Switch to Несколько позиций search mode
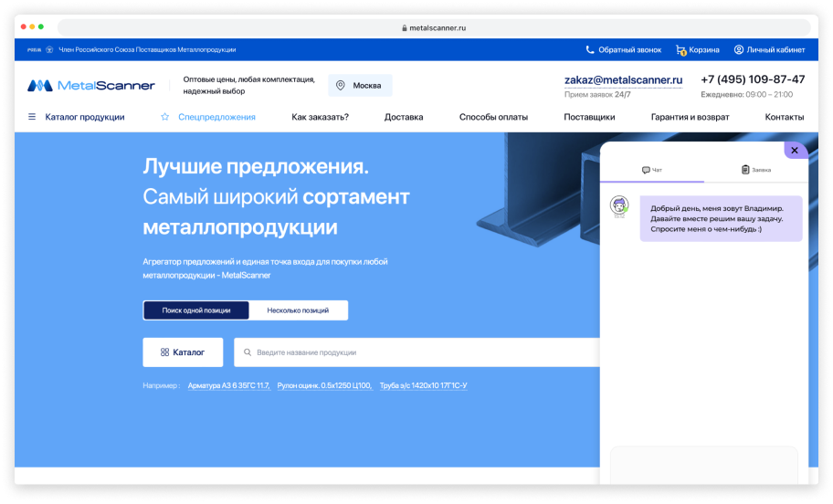Viewport: 833px width, 504px height. [x=298, y=310]
